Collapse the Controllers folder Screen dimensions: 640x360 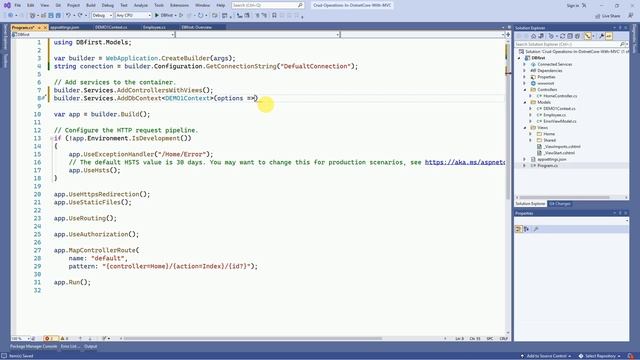525,90
